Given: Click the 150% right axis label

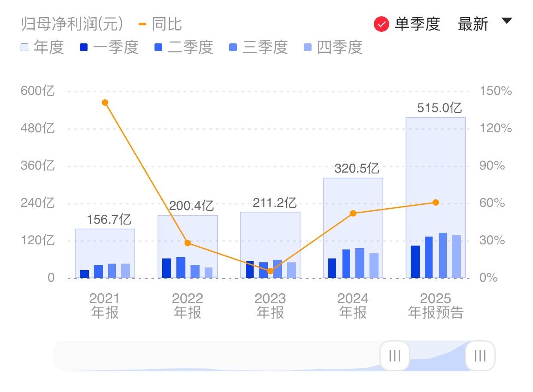Looking at the screenshot, I should click(496, 91).
